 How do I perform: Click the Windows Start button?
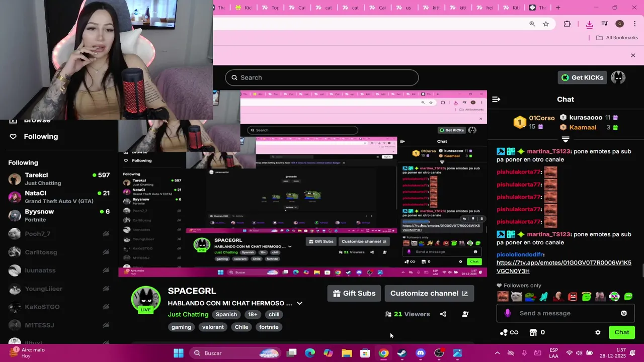tap(179, 353)
